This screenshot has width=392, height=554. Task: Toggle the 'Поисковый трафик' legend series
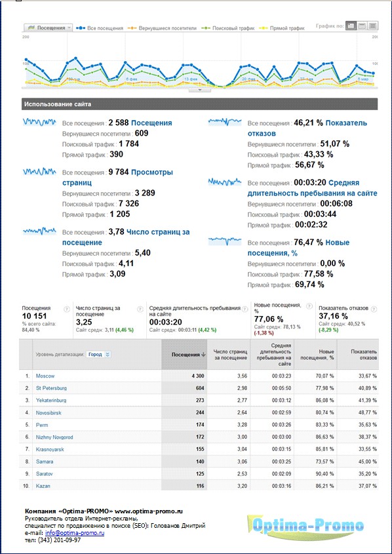[x=227, y=28]
